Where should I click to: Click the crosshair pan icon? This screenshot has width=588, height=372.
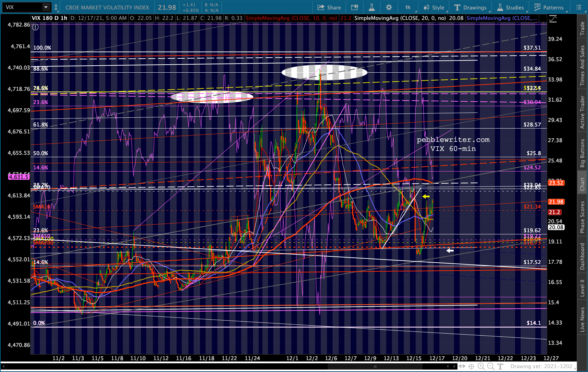(x=471, y=366)
